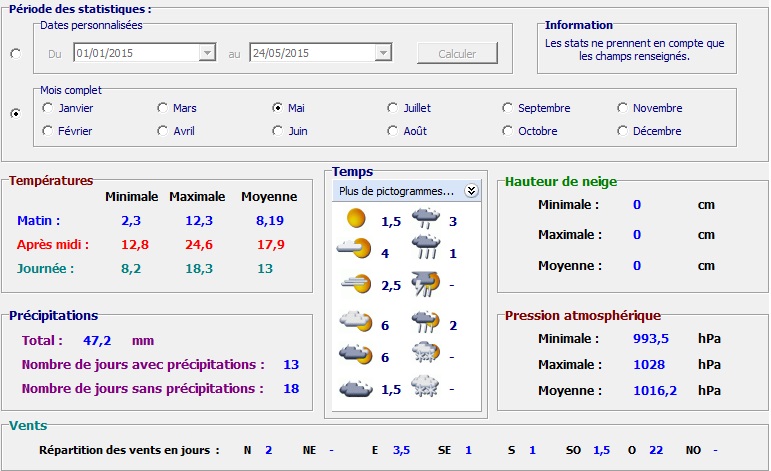Click the overcast cloud pictogram beside 1,5

tap(356, 388)
